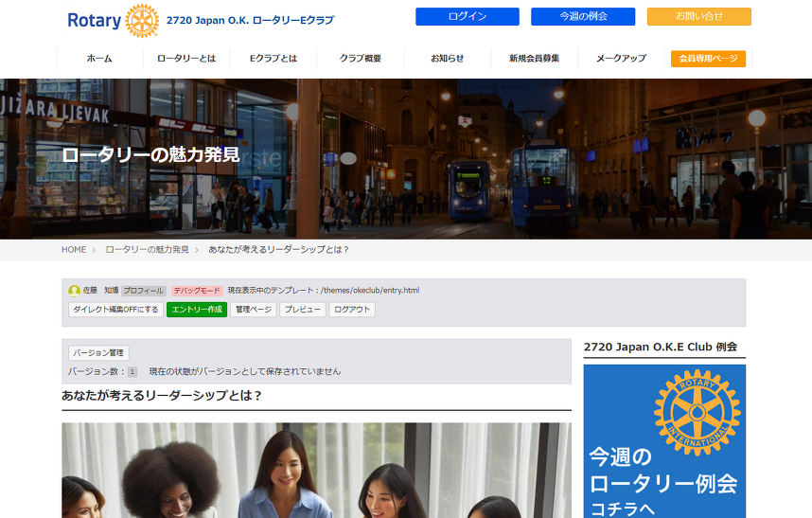Open the Eクラブとは menu
Image resolution: width=812 pixels, height=518 pixels.
pos(274,59)
